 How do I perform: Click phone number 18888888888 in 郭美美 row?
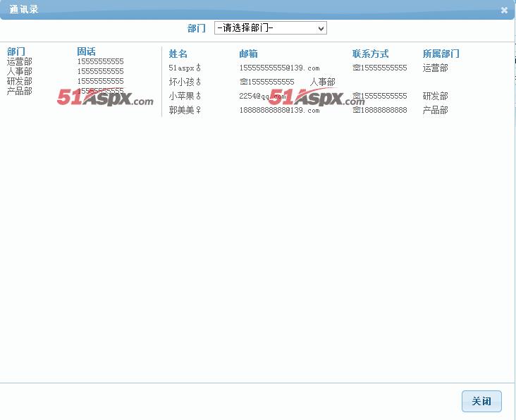(x=383, y=110)
